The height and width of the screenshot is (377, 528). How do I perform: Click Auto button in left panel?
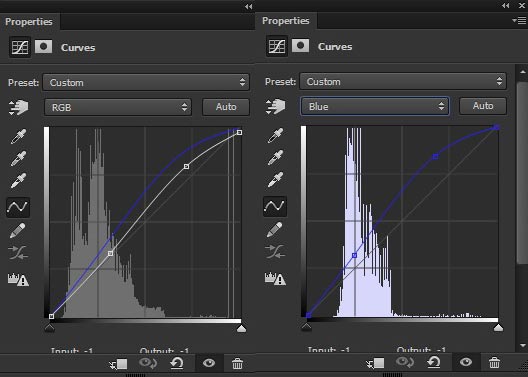pos(226,107)
